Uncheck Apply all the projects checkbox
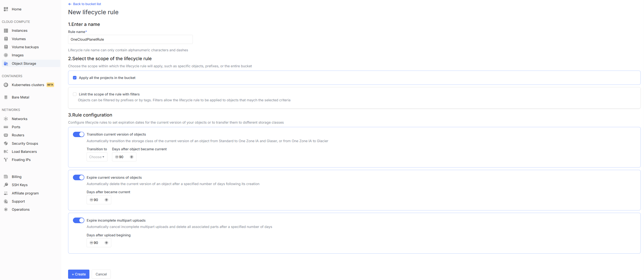Screen dimensions: 644x280 pyautogui.click(x=75, y=78)
